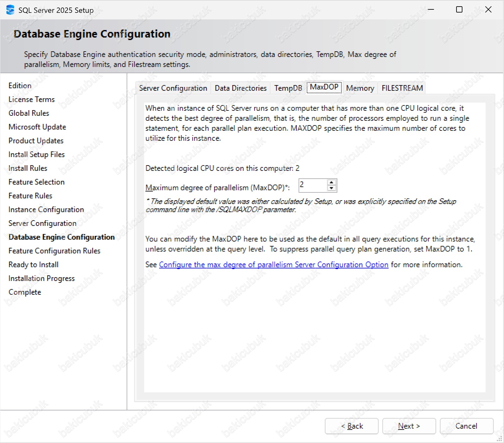This screenshot has height=443, width=504.
Task: Switch to the Memory tab
Action: [x=360, y=88]
